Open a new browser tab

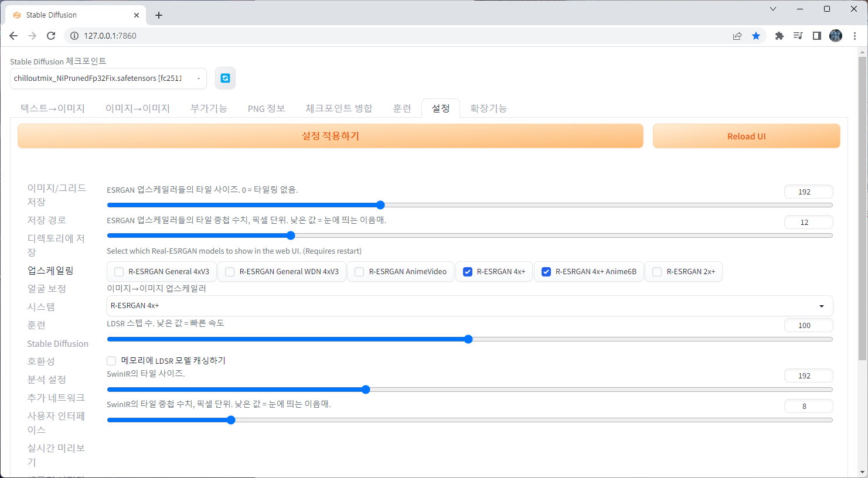(x=159, y=15)
